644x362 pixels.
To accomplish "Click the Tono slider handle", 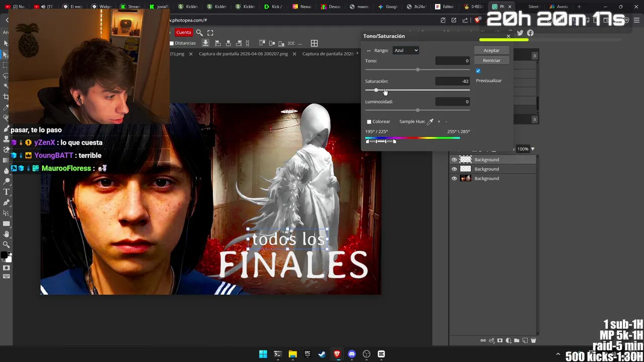I will tap(418, 69).
